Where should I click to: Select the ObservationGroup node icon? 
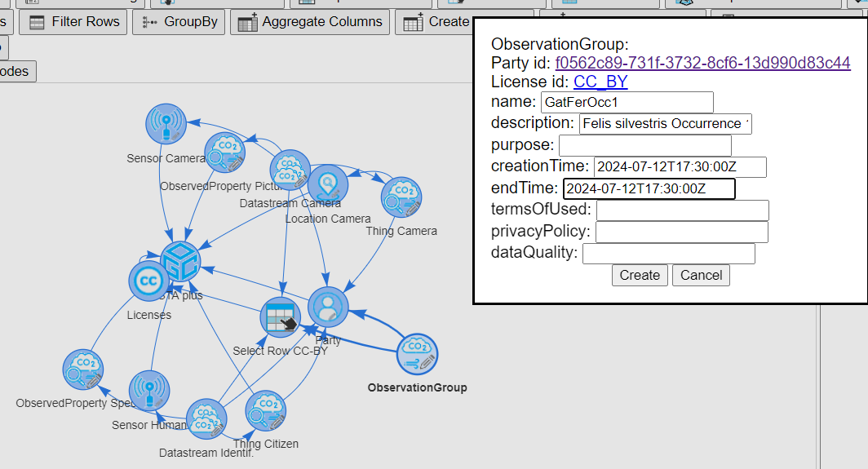(x=418, y=354)
